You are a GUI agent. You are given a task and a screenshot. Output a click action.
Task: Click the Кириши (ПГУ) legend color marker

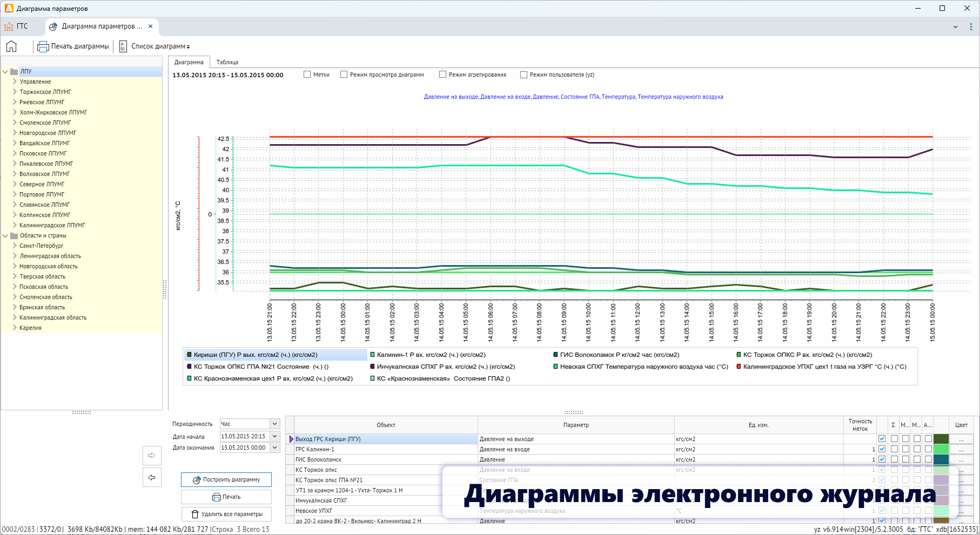(189, 355)
